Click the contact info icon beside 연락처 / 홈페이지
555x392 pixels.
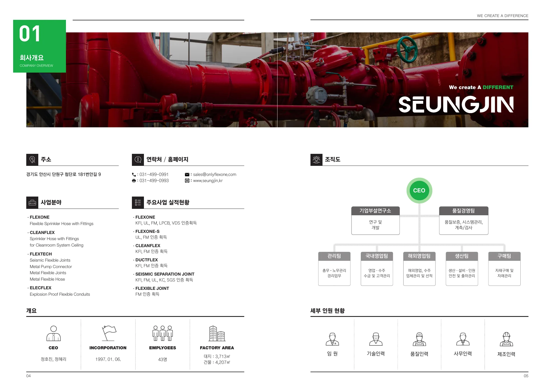click(x=138, y=159)
